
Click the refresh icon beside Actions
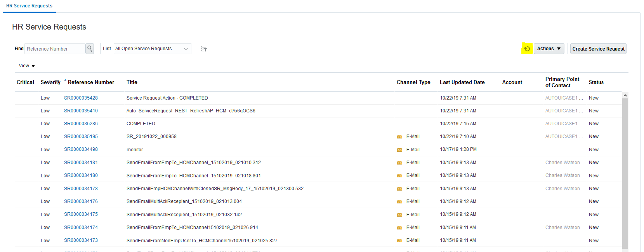click(527, 49)
